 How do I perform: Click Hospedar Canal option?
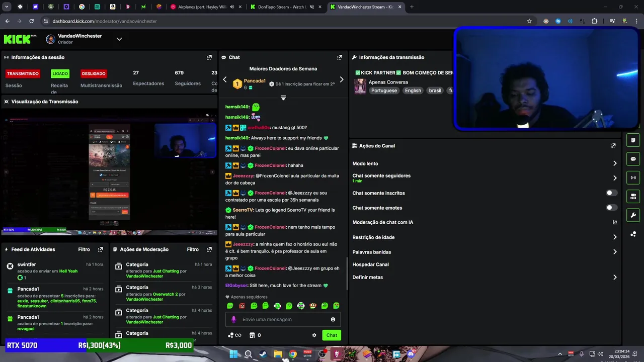click(x=370, y=264)
